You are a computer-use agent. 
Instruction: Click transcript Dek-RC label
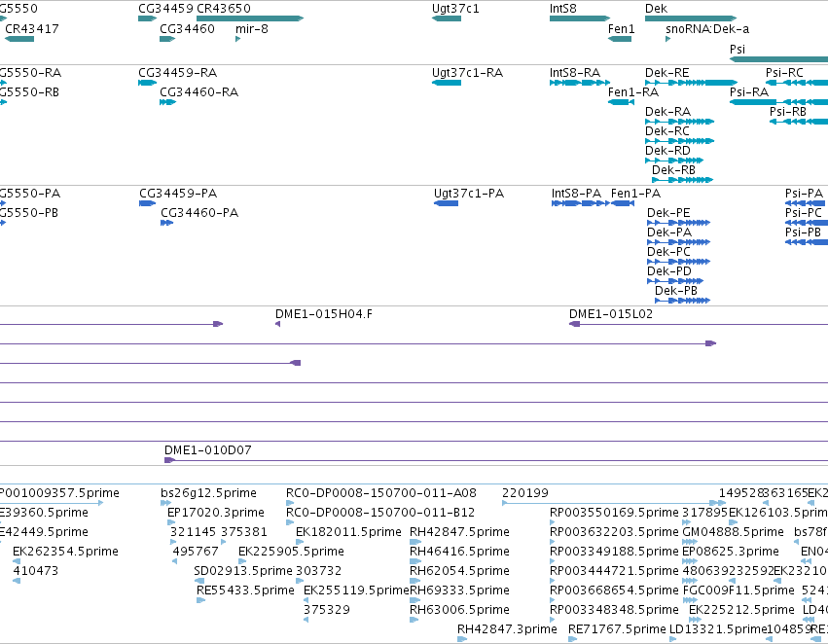(x=666, y=131)
